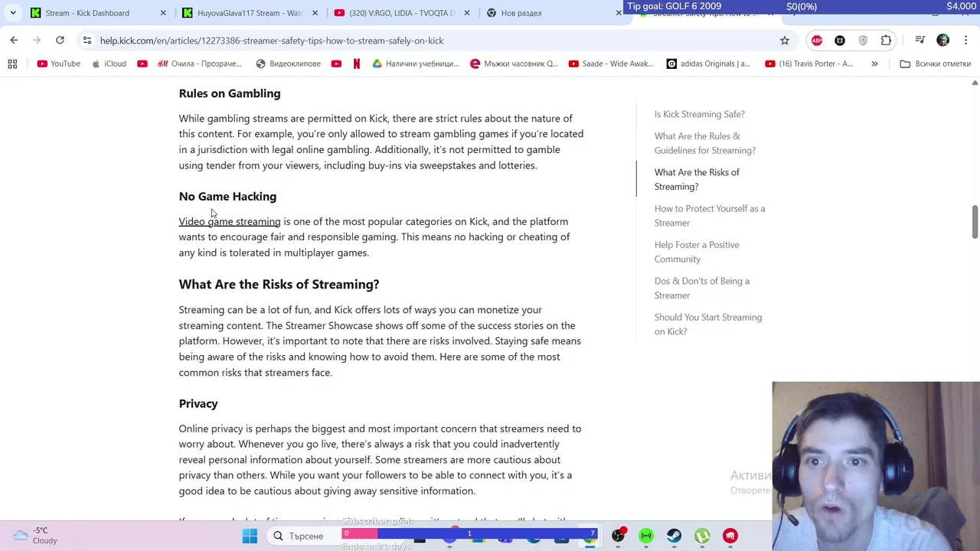Jump to Is Kick Streaming Safe? section
Image resolution: width=980 pixels, height=551 pixels.
tap(699, 114)
